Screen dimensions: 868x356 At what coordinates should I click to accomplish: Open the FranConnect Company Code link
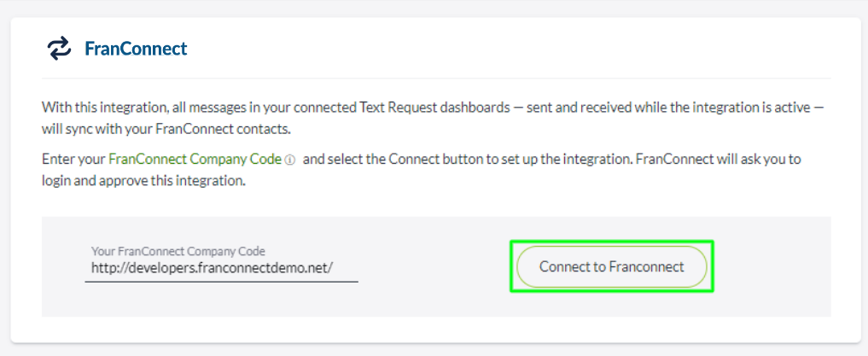tap(195, 159)
